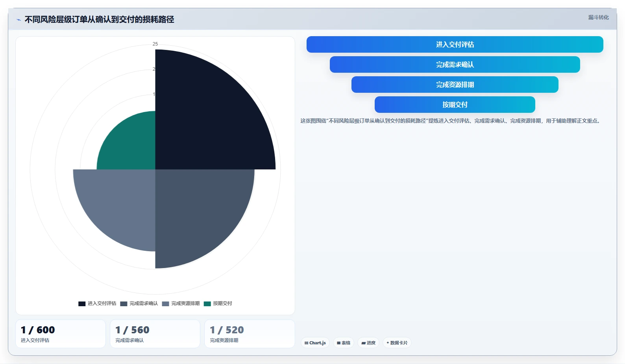
Task: Click the page title 不同风险层级订单 heading
Action: click(x=99, y=20)
